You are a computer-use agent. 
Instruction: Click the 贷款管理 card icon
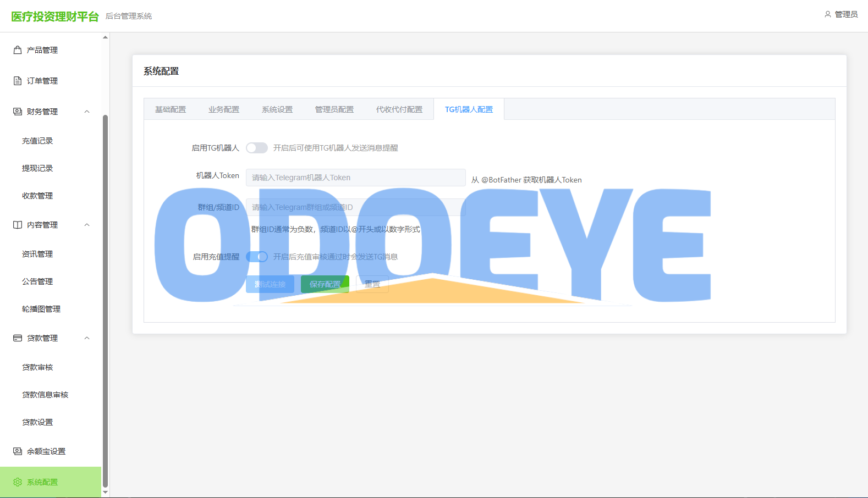click(x=18, y=338)
